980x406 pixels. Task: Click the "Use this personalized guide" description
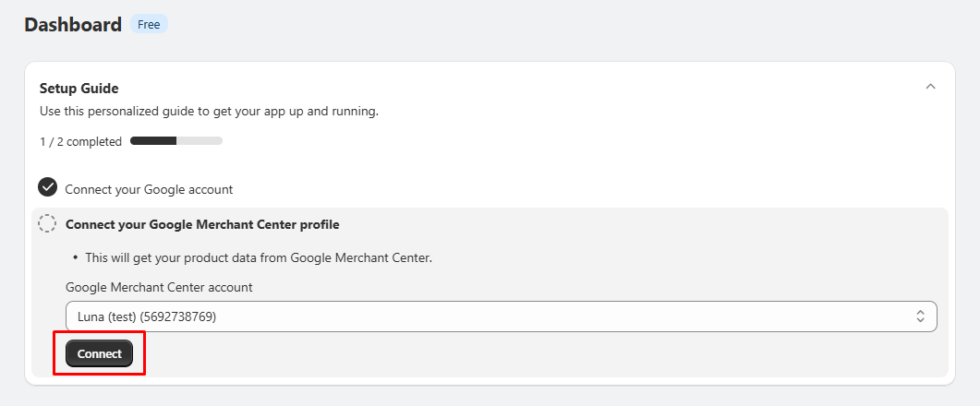click(209, 112)
